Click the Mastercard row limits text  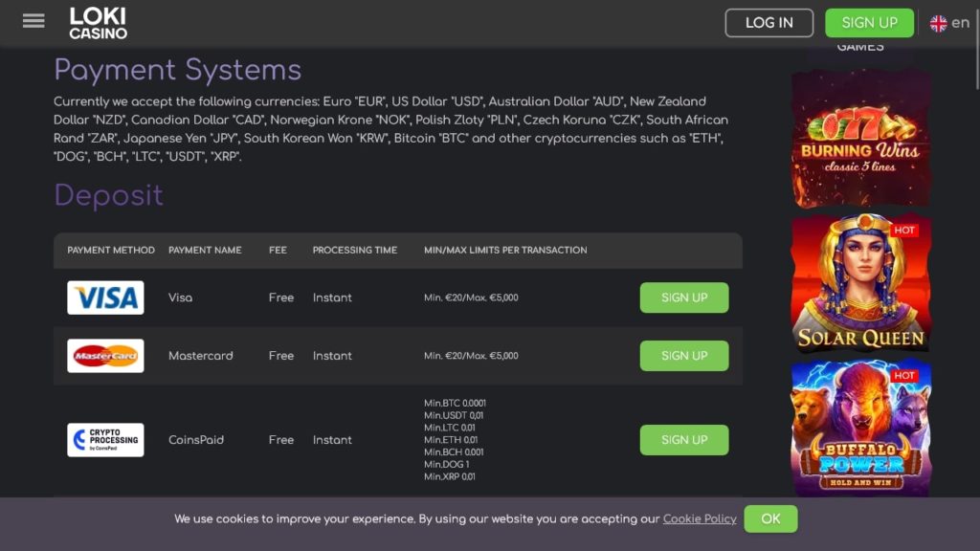[471, 356]
